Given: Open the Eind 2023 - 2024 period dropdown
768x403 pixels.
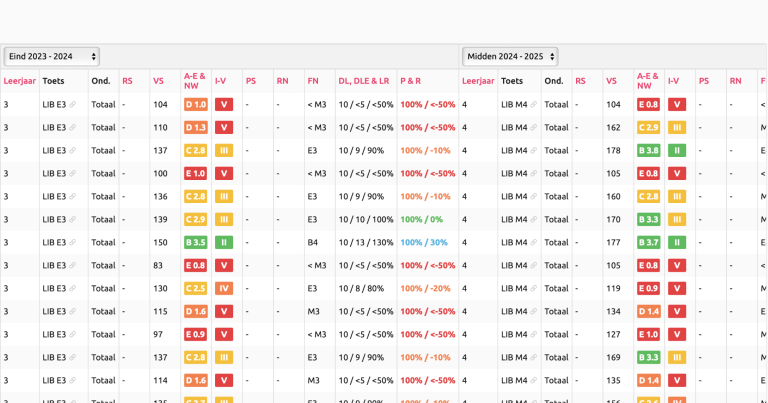Looking at the screenshot, I should click(51, 57).
